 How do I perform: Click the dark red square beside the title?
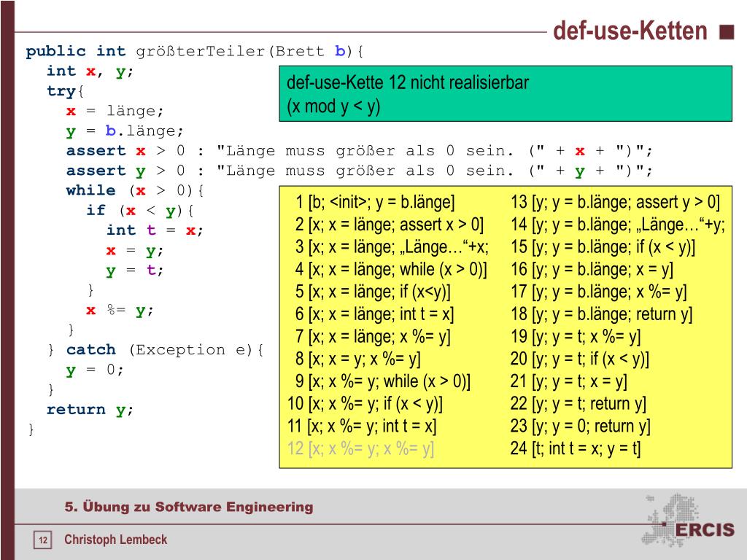click(727, 32)
